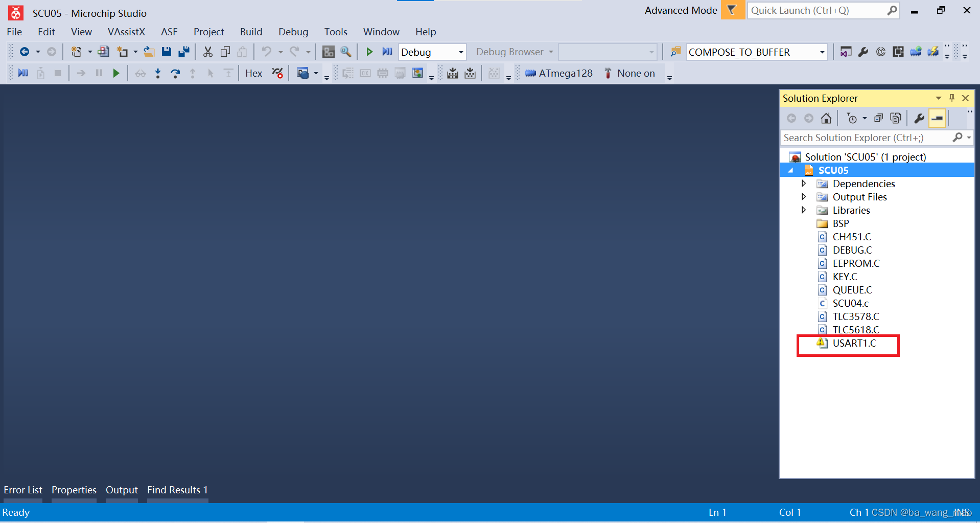
Task: Click the Find in Files magnifier icon
Action: [346, 52]
